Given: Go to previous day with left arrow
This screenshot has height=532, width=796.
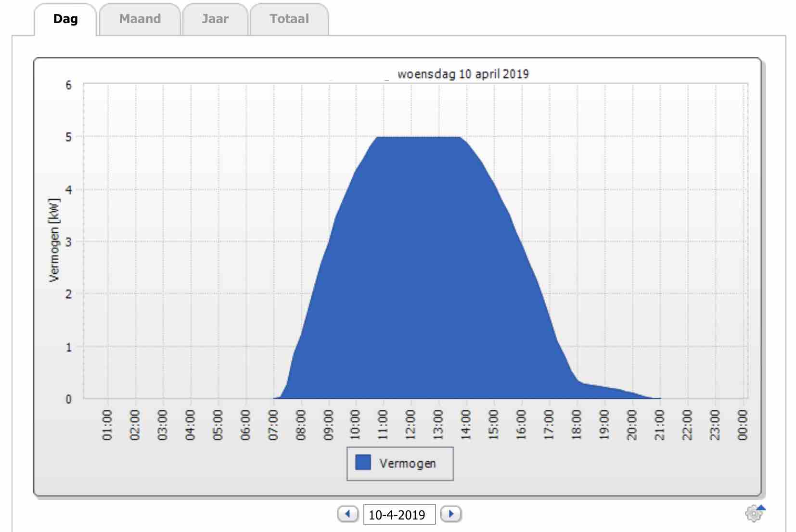Looking at the screenshot, I should [347, 514].
